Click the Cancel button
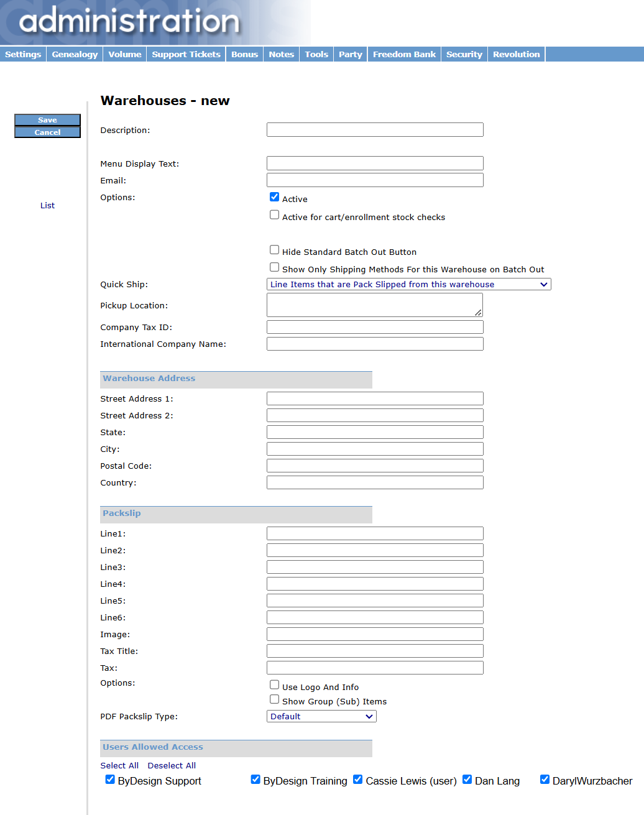 [x=47, y=132]
